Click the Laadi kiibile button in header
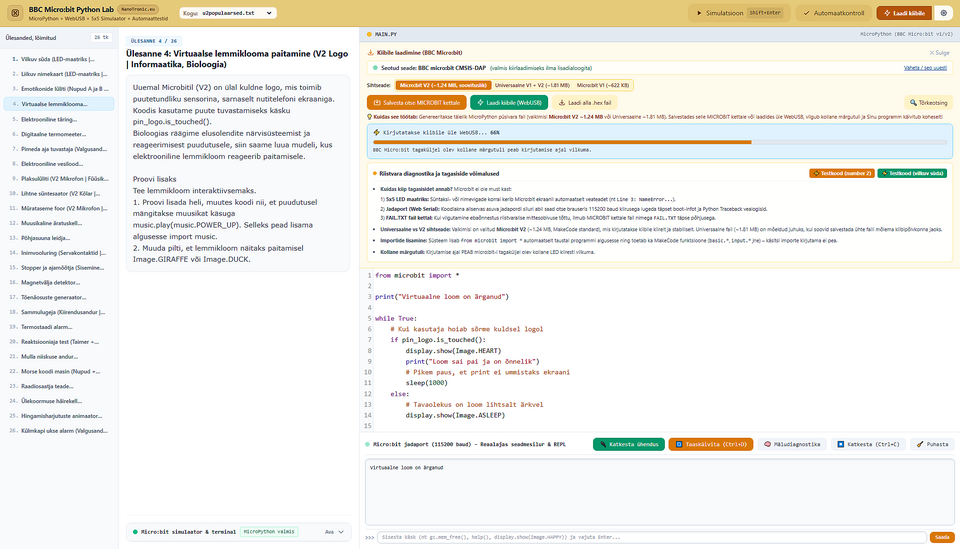 click(x=904, y=13)
